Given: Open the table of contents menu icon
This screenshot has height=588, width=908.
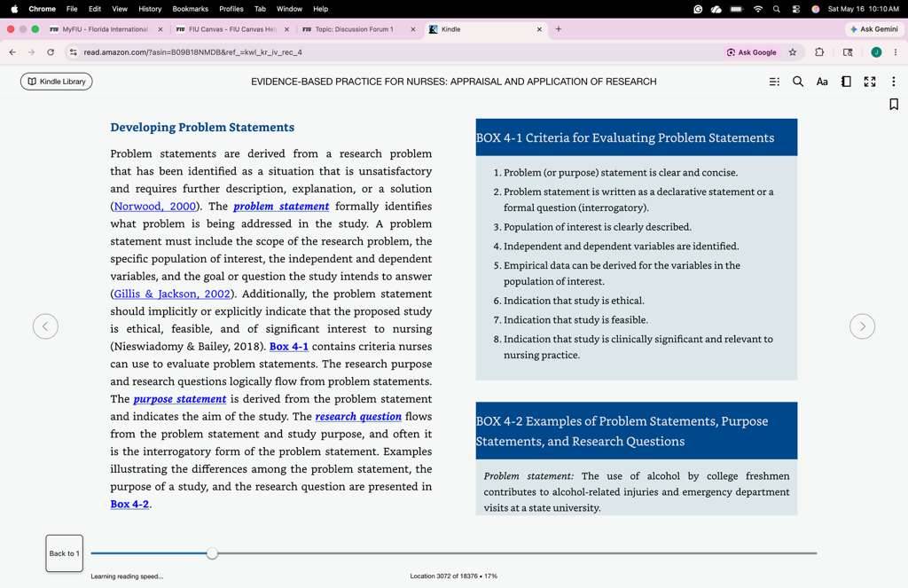Looking at the screenshot, I should [774, 82].
